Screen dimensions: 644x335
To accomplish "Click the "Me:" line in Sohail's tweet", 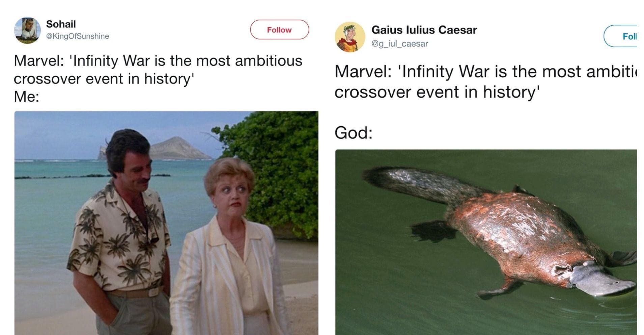I will [27, 97].
